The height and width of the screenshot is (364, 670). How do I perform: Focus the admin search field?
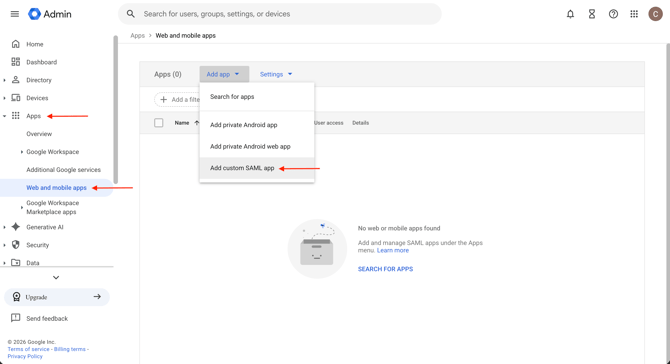pos(280,14)
